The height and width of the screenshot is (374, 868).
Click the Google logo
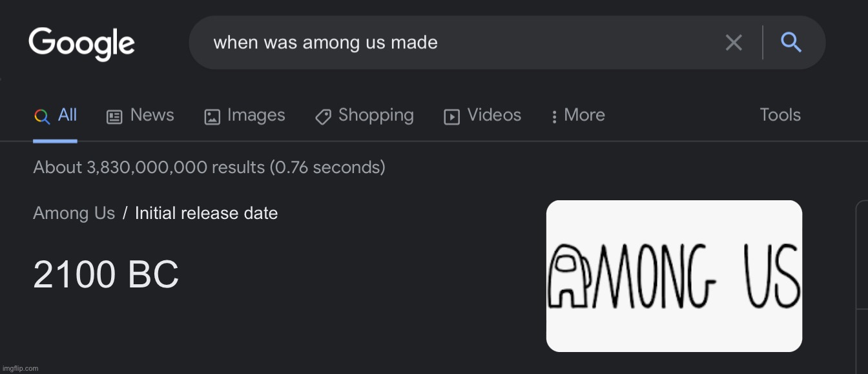pyautogui.click(x=81, y=44)
